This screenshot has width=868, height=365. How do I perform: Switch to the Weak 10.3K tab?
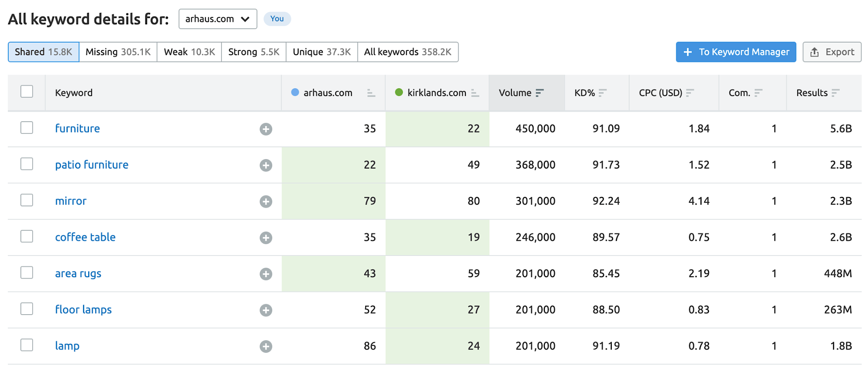(x=189, y=52)
